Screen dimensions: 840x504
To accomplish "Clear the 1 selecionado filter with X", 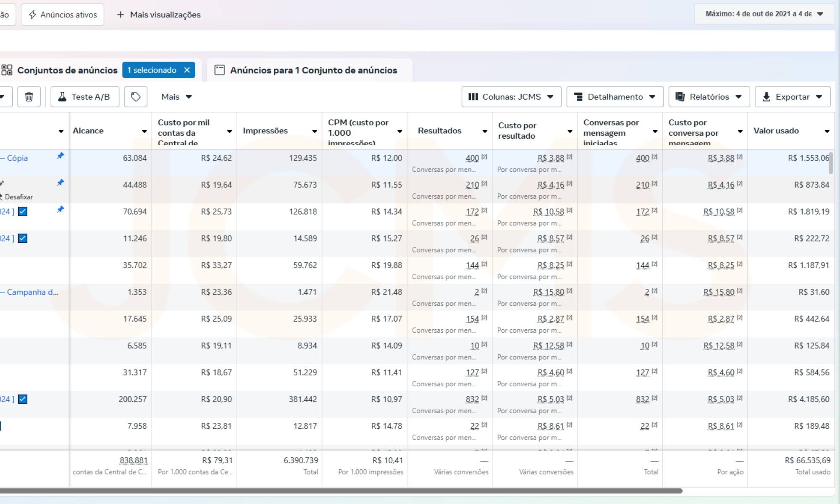I will [x=187, y=70].
